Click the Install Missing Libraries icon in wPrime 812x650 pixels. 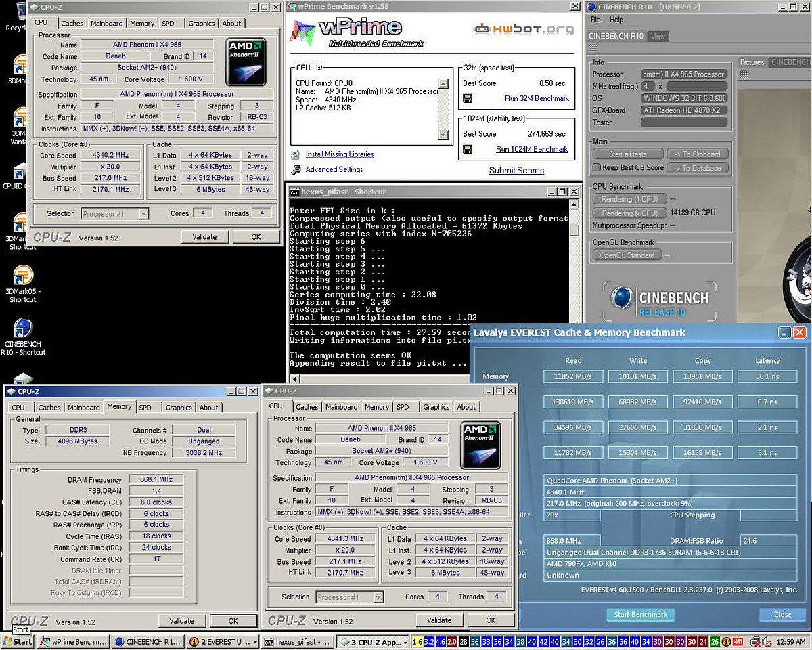click(296, 154)
